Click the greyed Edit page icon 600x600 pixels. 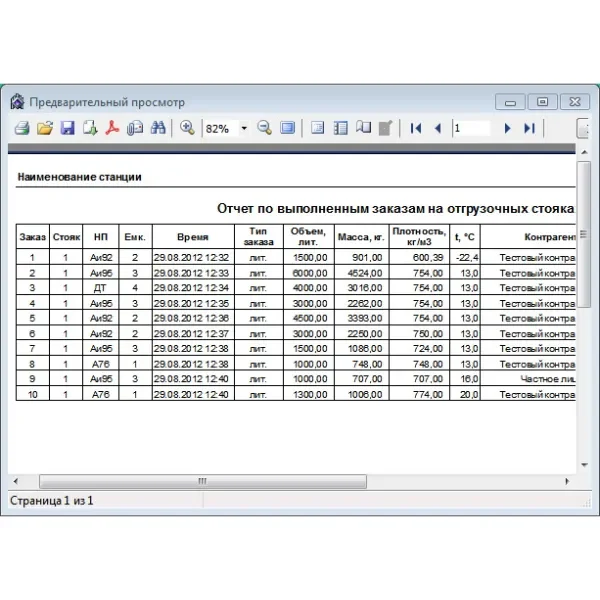[385, 128]
